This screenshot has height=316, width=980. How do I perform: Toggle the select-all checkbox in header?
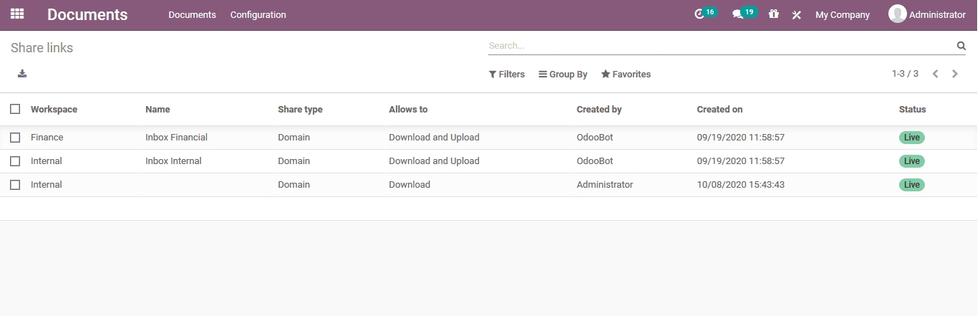click(15, 109)
